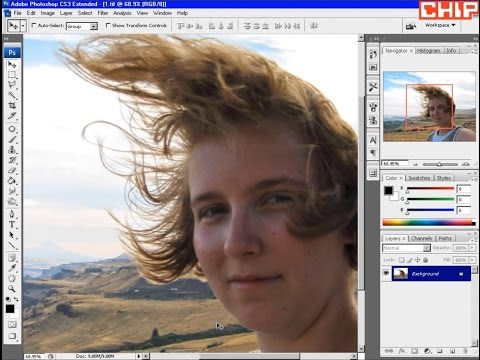
Task: Swap foreground and background colors arrow
Action: (16, 299)
